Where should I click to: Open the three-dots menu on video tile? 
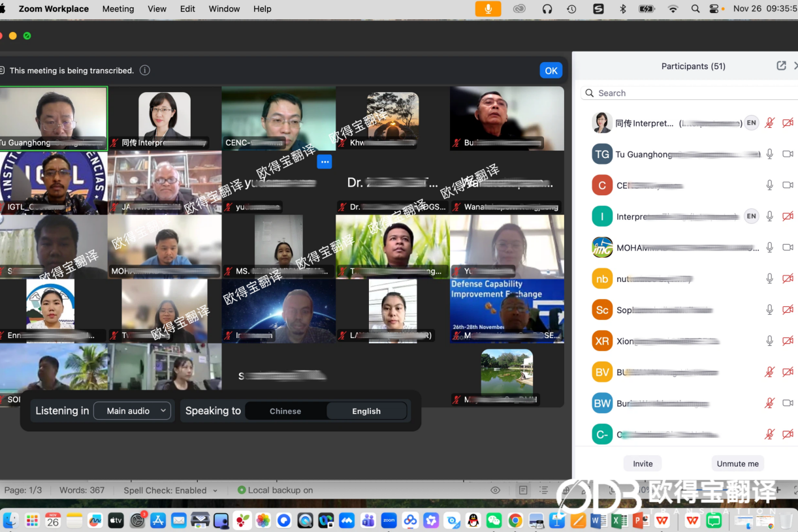click(324, 161)
